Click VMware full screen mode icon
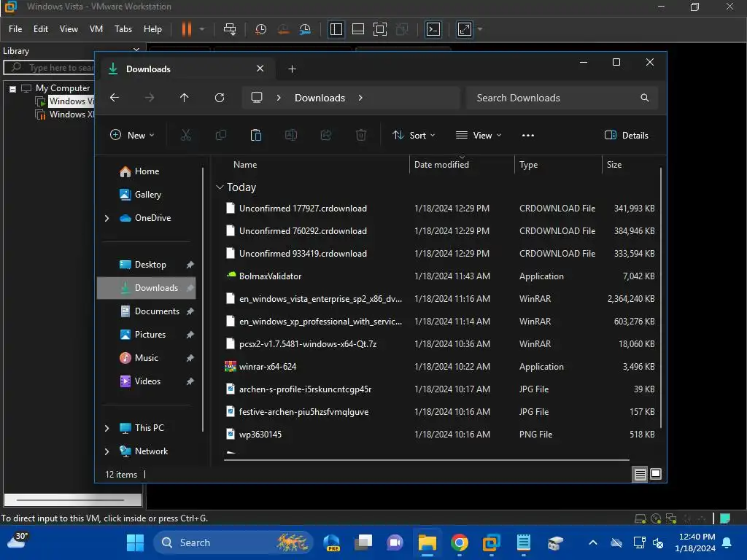The image size is (747, 560). (x=380, y=29)
